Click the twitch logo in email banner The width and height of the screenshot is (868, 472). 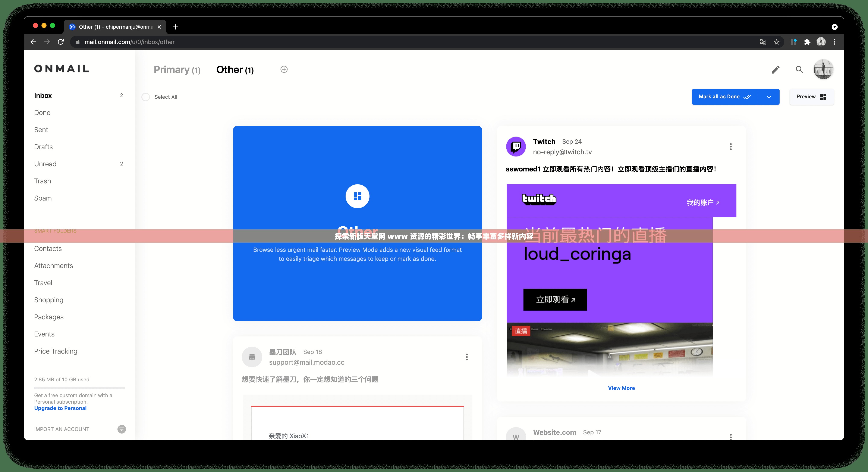(x=539, y=199)
